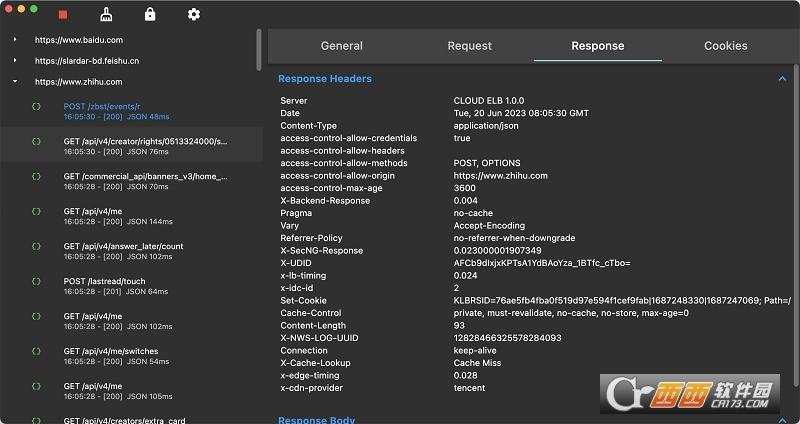Select the POST /lastread/touch request
Screen dimensions: 800x424
131,286
